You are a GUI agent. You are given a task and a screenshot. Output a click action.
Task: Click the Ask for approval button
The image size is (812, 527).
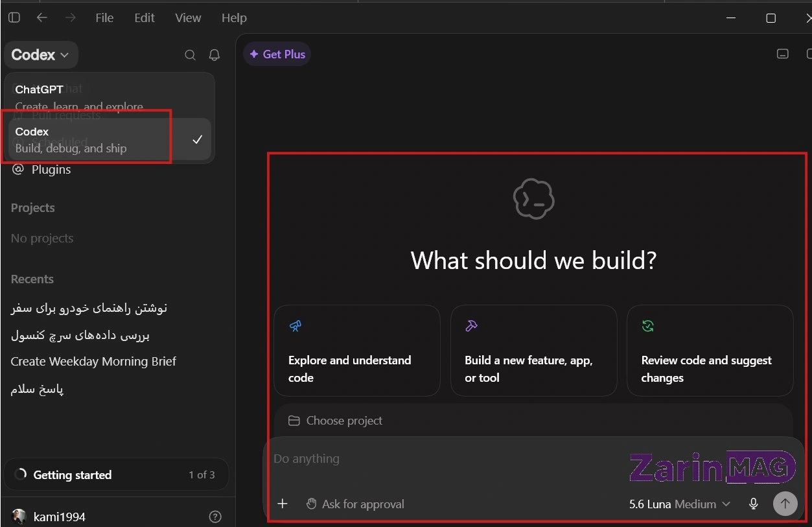point(355,504)
